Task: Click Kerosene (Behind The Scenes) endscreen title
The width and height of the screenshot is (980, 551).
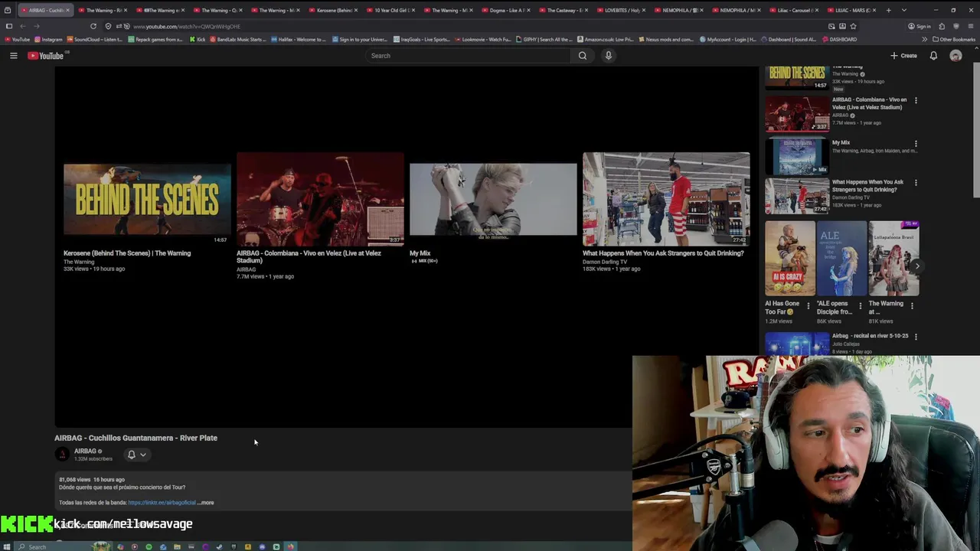Action: coord(127,253)
